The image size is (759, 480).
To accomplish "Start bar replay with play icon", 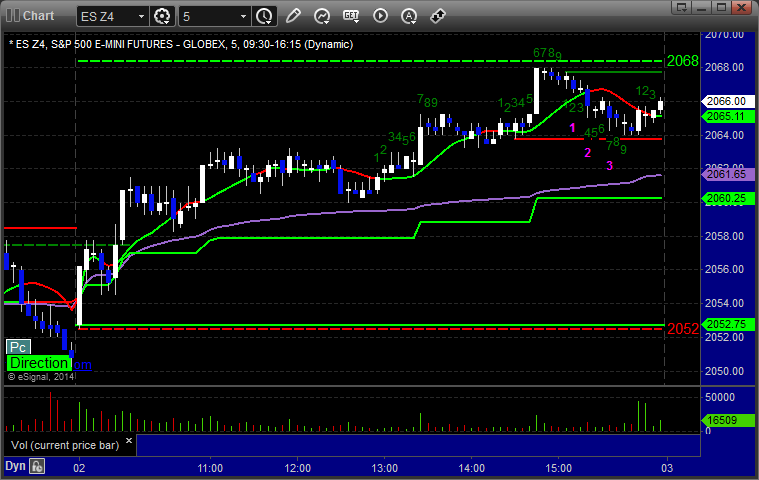I will [380, 16].
